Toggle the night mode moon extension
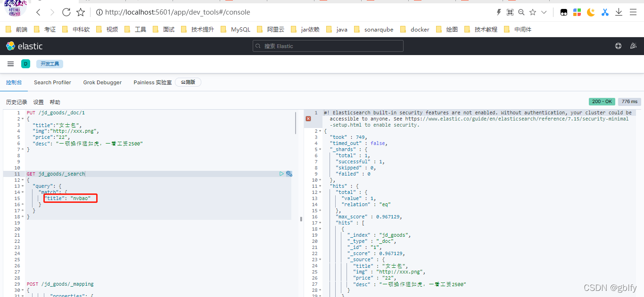This screenshot has height=297, width=644. (x=591, y=12)
